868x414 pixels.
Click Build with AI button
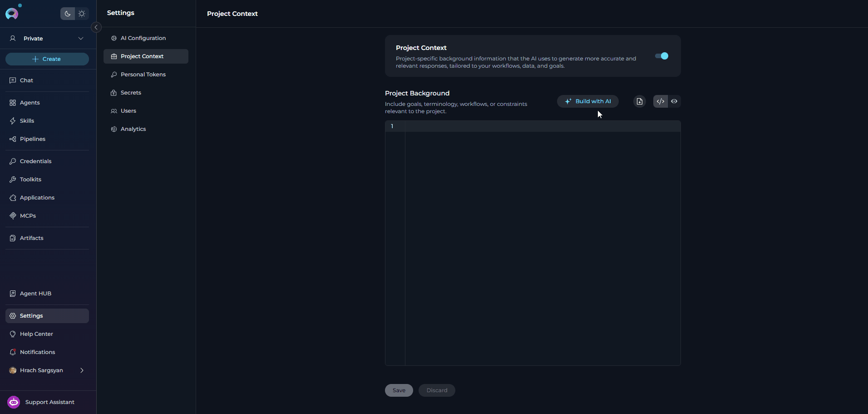[x=588, y=101]
